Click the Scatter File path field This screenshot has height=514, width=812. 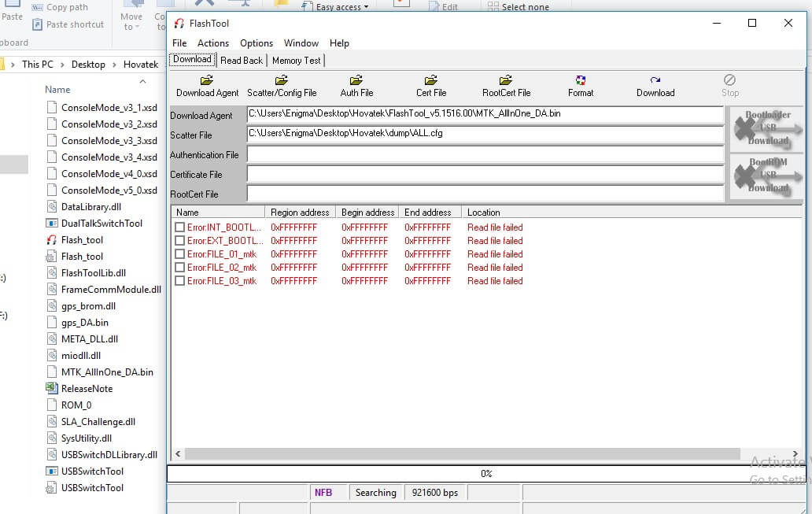pos(485,134)
